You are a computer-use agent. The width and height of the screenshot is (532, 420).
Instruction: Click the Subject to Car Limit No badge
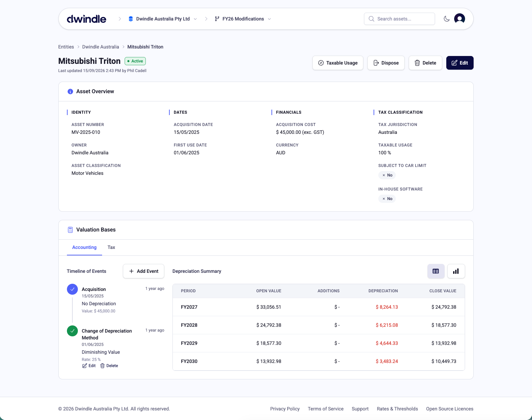coord(387,175)
